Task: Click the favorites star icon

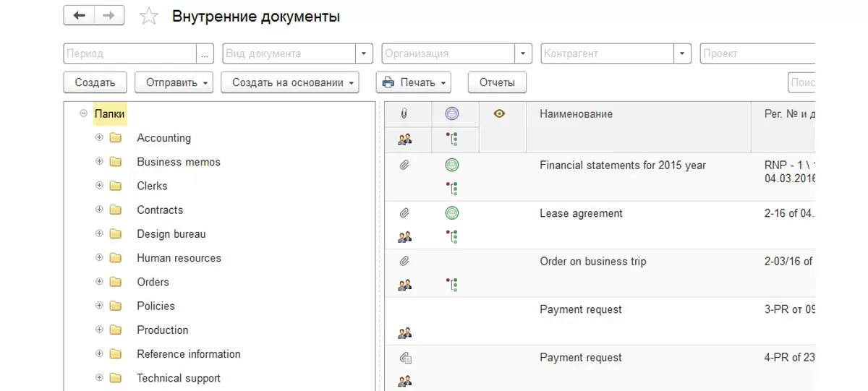Action: click(148, 16)
